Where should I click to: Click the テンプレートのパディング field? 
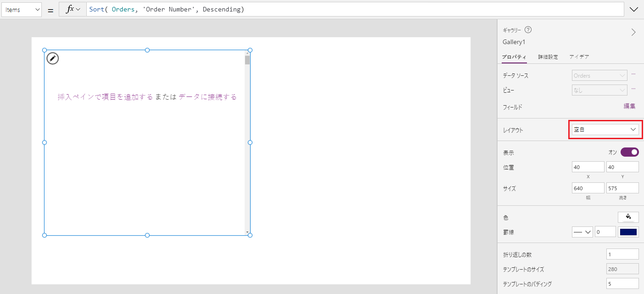click(x=622, y=283)
